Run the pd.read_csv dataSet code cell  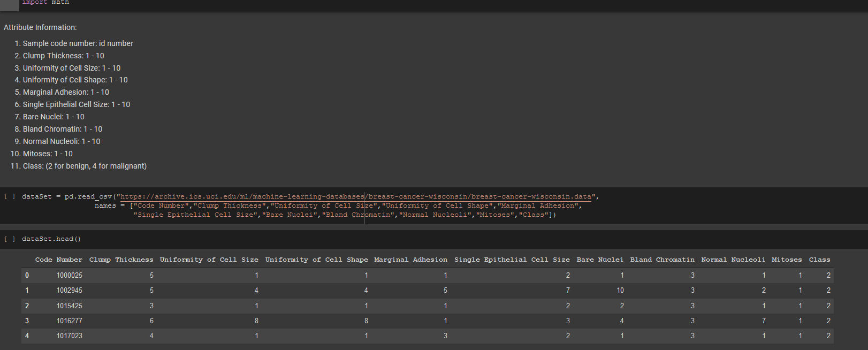[x=10, y=196]
